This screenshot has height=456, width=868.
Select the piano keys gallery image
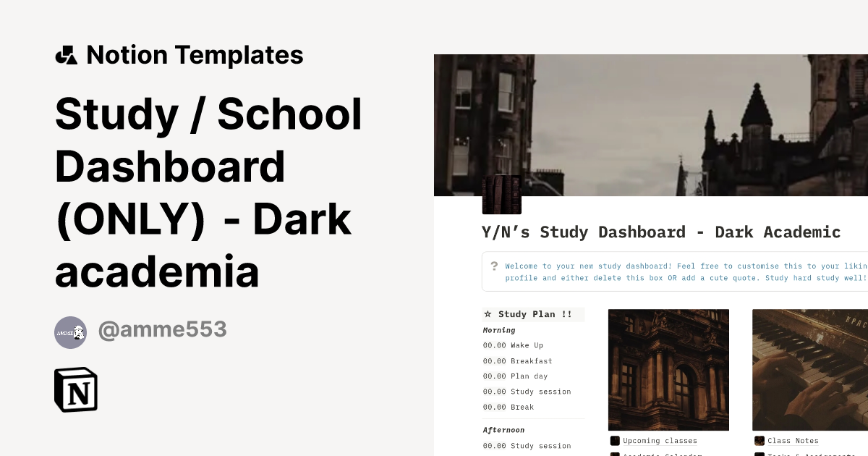(809, 370)
